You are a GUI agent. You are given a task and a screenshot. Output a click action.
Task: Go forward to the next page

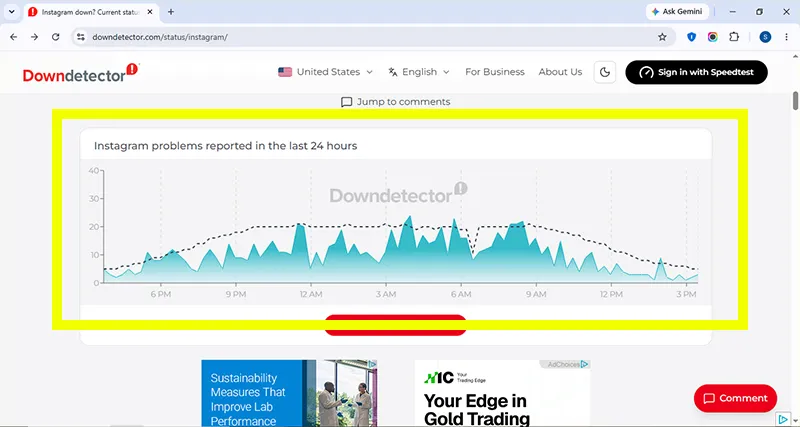point(34,37)
